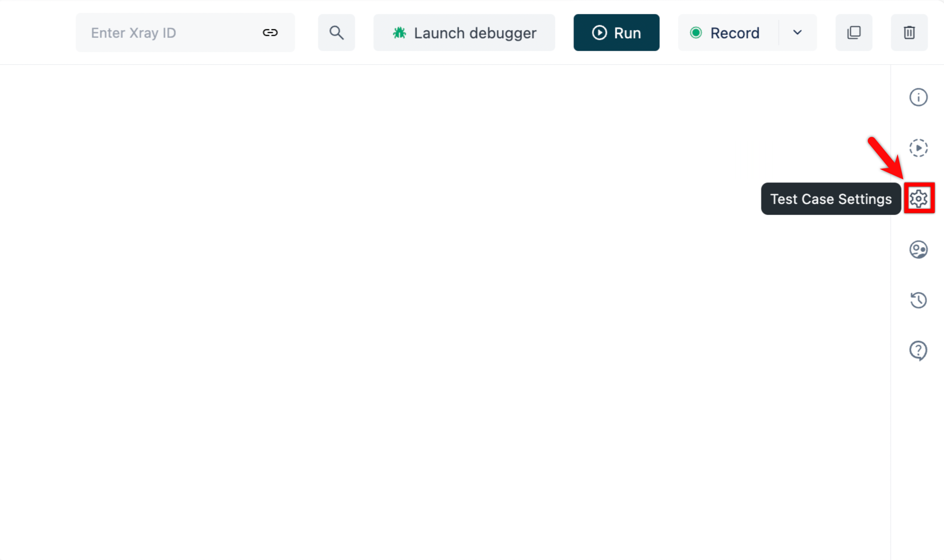The height and width of the screenshot is (560, 944).
Task: Open the history clock sidebar icon
Action: pyautogui.click(x=918, y=300)
